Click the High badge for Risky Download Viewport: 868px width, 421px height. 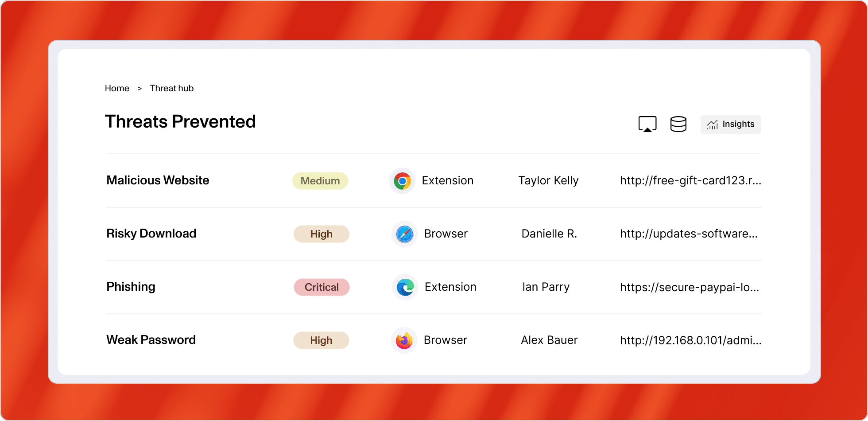pyautogui.click(x=321, y=234)
